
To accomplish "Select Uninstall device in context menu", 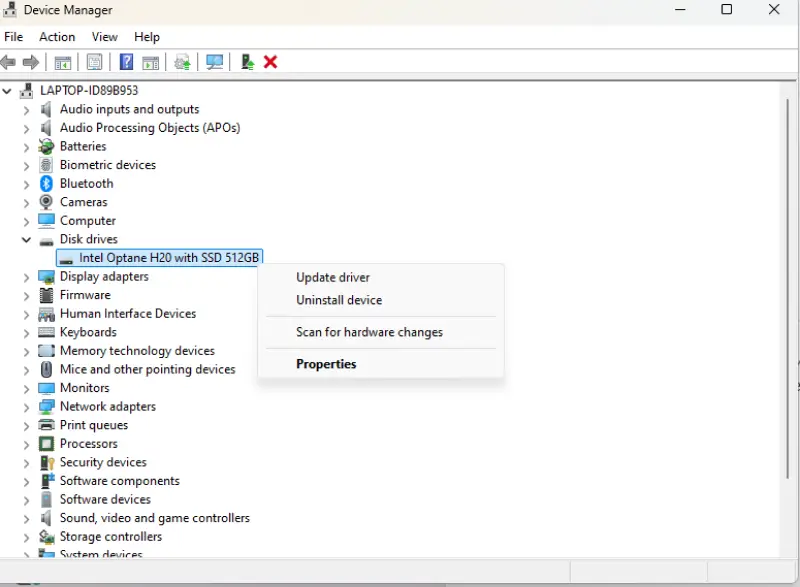I will (x=339, y=300).
